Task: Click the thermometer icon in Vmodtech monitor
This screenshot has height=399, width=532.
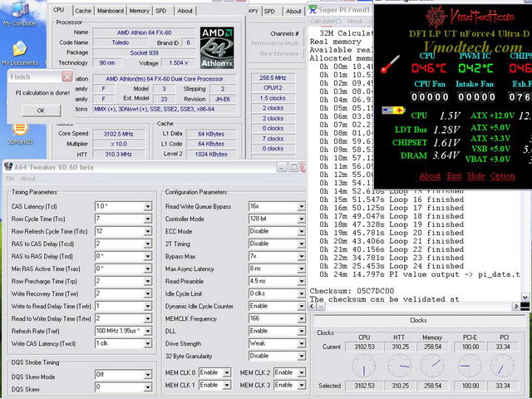Action: (x=390, y=65)
